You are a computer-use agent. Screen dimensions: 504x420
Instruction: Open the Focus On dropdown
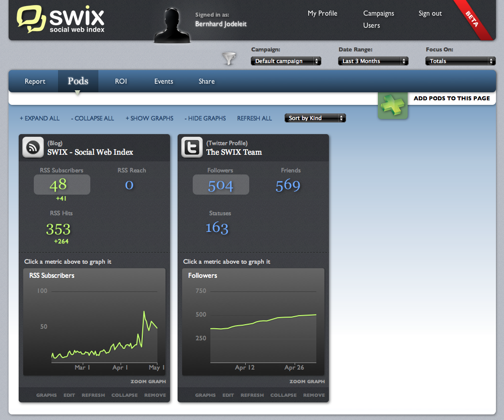[460, 61]
